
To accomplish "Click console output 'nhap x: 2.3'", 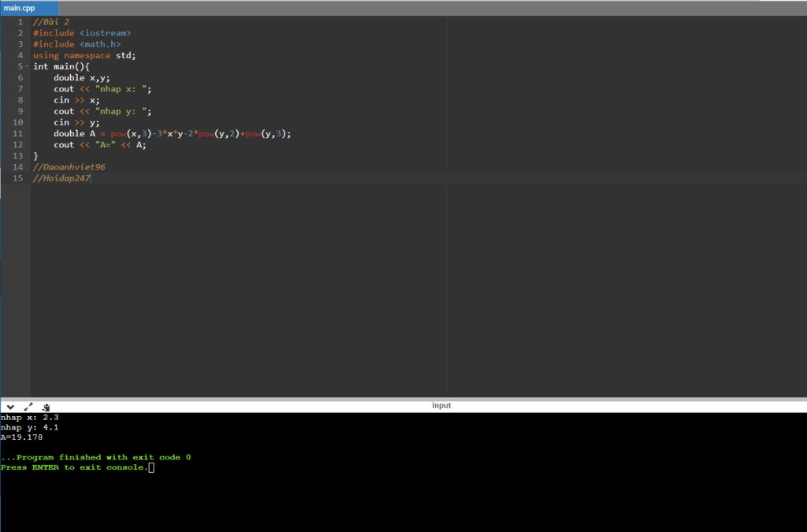I will pyautogui.click(x=29, y=417).
